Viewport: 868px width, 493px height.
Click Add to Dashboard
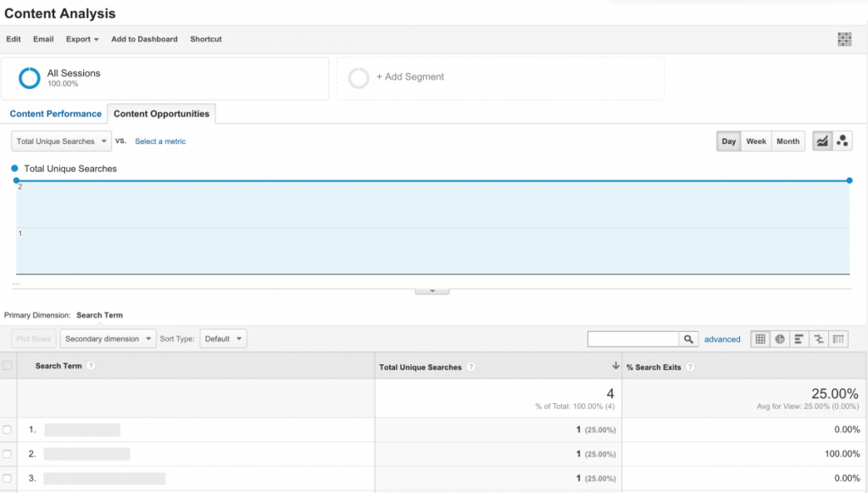[144, 39]
